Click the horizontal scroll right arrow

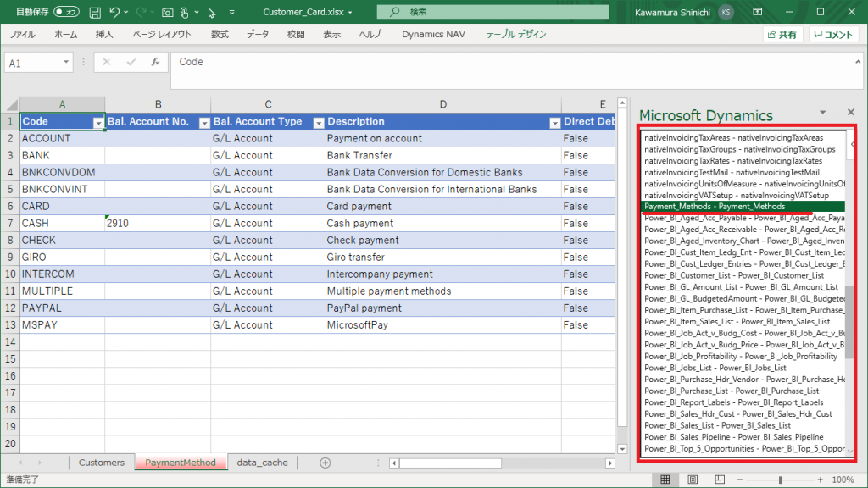(x=610, y=463)
